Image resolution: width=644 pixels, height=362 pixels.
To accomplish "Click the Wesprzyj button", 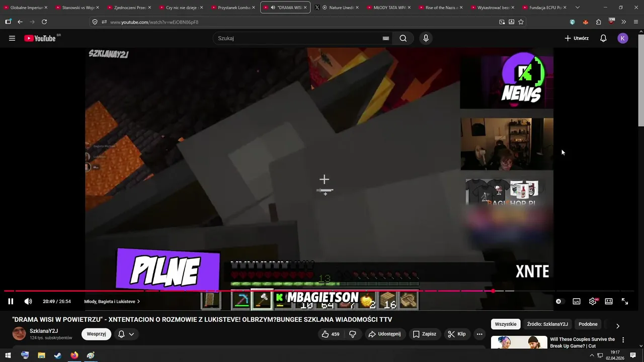I will [96, 334].
